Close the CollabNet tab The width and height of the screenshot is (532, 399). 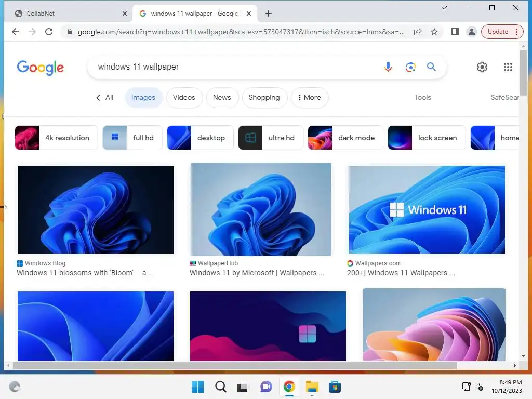[x=125, y=14]
